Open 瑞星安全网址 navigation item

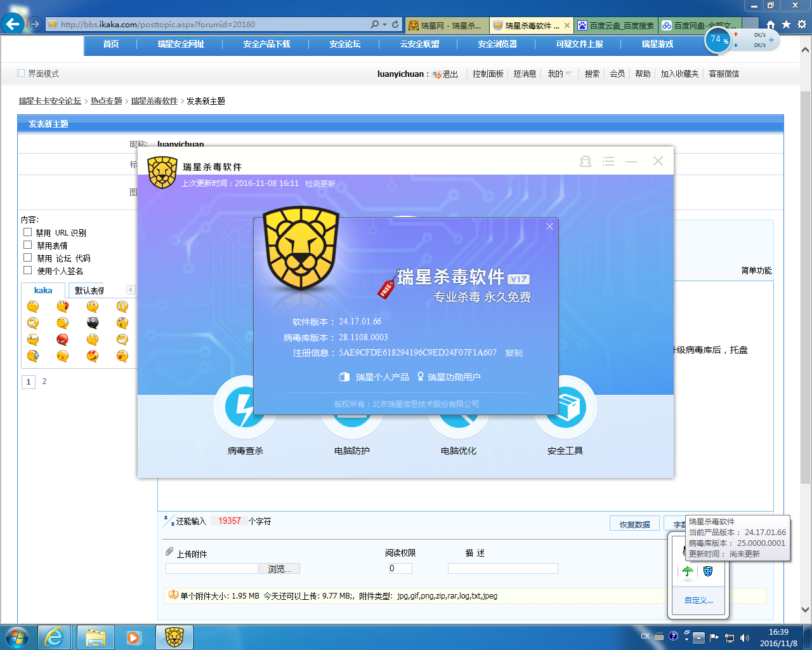tap(181, 44)
